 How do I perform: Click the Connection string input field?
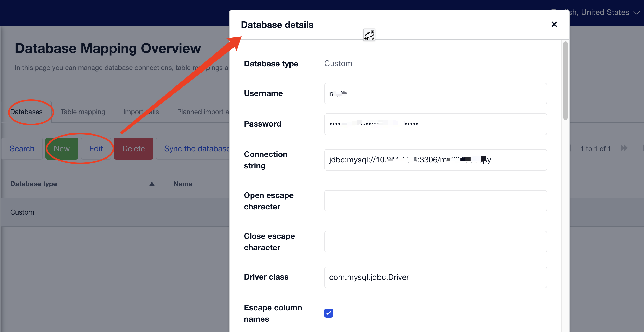pos(435,160)
